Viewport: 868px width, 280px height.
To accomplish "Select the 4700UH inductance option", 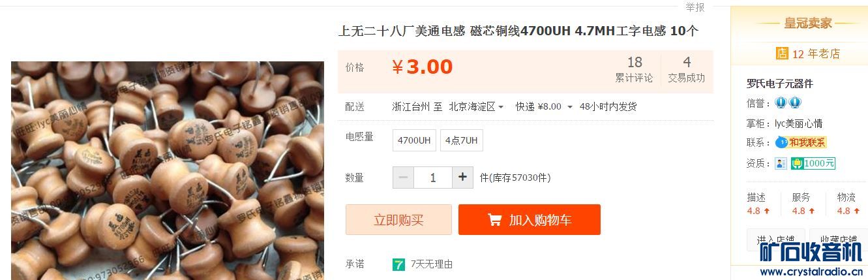I will (414, 140).
